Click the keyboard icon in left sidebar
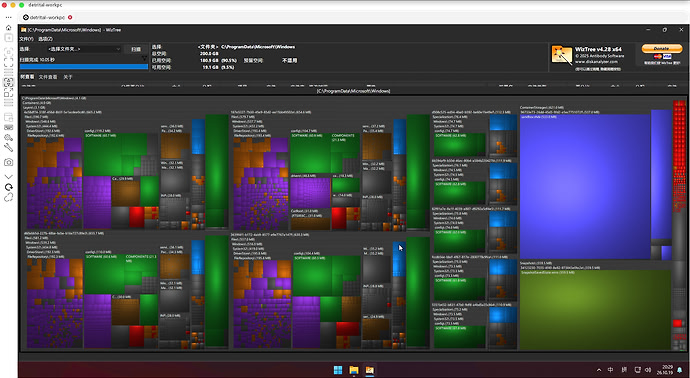 [8, 127]
